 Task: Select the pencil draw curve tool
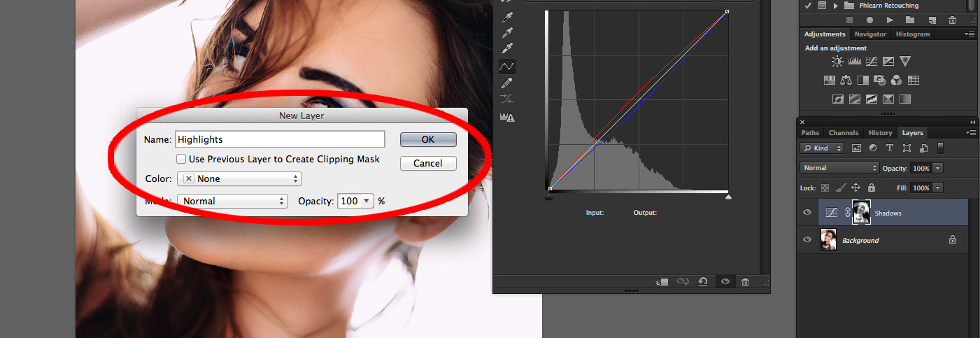coord(508,83)
